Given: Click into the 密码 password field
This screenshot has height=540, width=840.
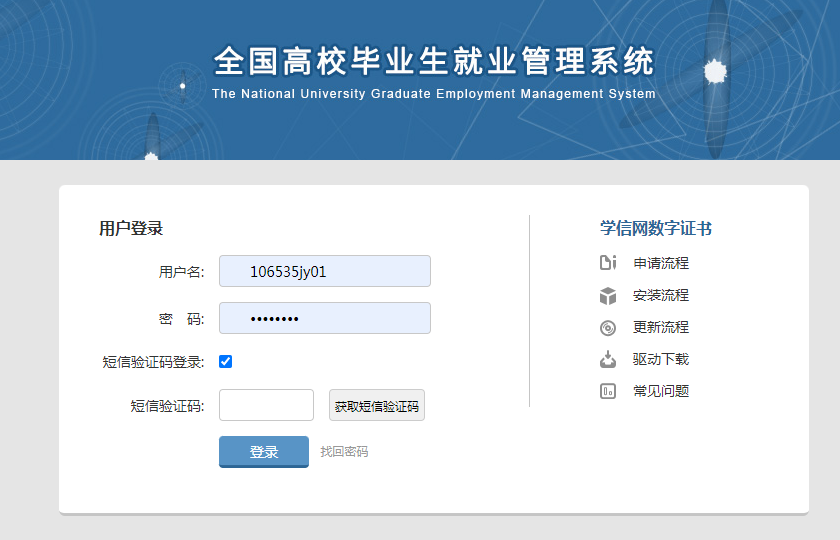Looking at the screenshot, I should click(324, 318).
